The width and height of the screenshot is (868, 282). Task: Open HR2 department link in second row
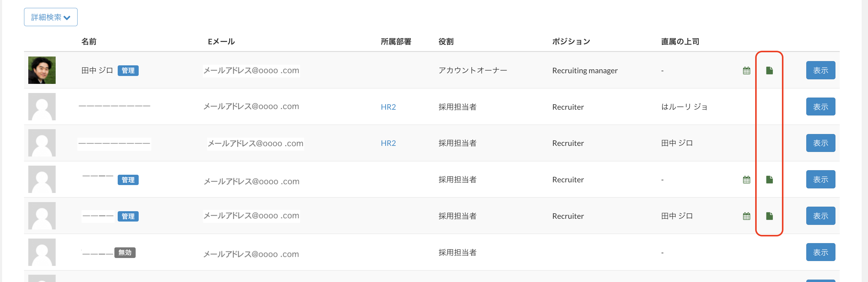coord(388,107)
